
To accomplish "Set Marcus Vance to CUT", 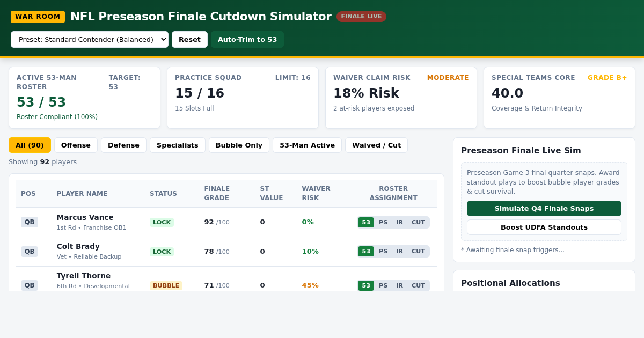I will pyautogui.click(x=418, y=222).
